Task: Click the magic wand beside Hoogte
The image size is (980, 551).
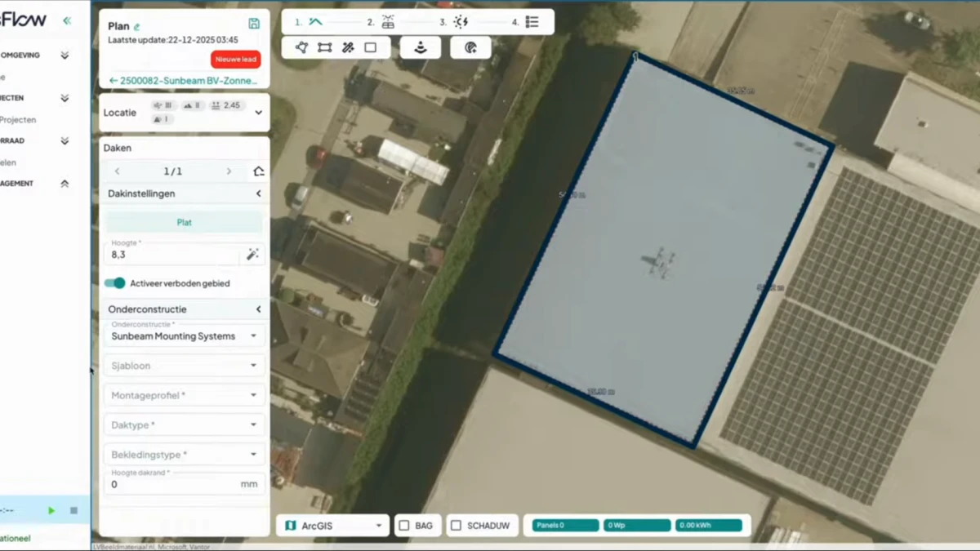Action: (252, 255)
